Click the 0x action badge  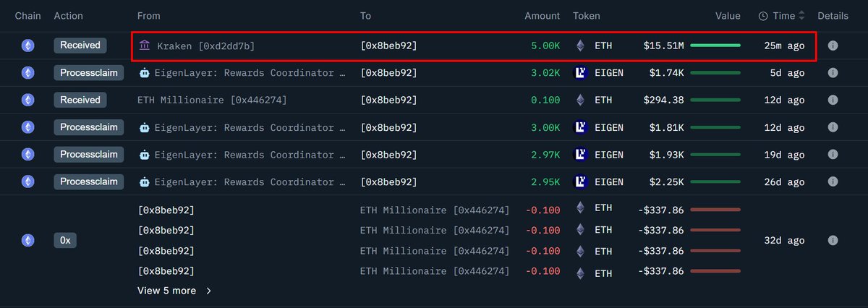(x=65, y=241)
